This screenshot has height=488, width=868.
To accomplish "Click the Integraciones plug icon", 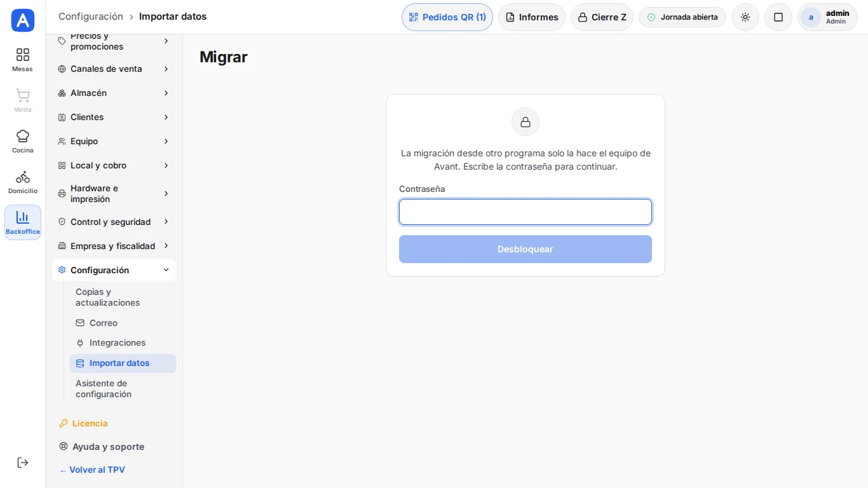I will pyautogui.click(x=80, y=343).
